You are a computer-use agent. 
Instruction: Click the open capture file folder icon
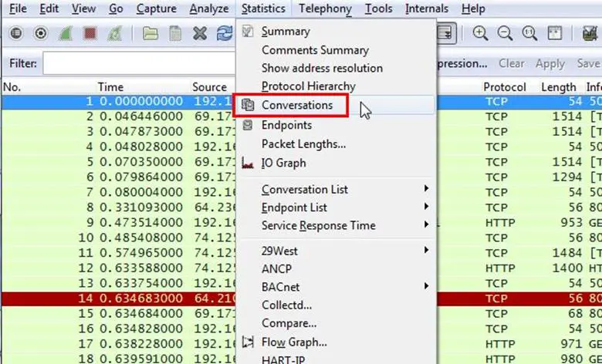[150, 33]
